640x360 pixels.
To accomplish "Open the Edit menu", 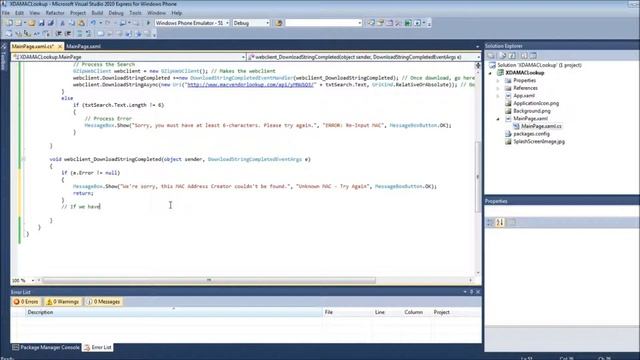I will coord(19,13).
